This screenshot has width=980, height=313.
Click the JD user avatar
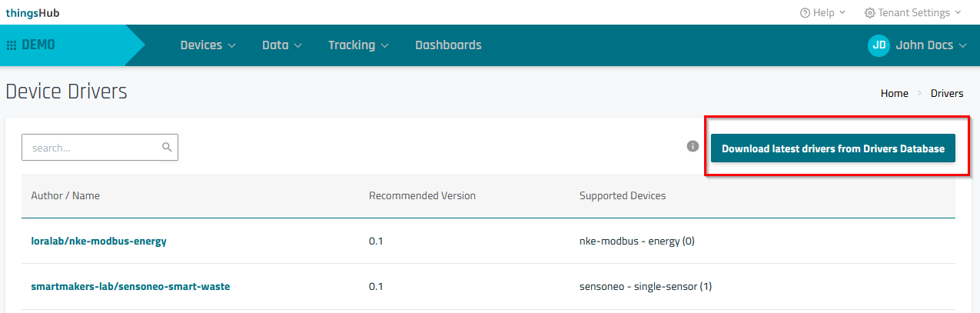879,45
